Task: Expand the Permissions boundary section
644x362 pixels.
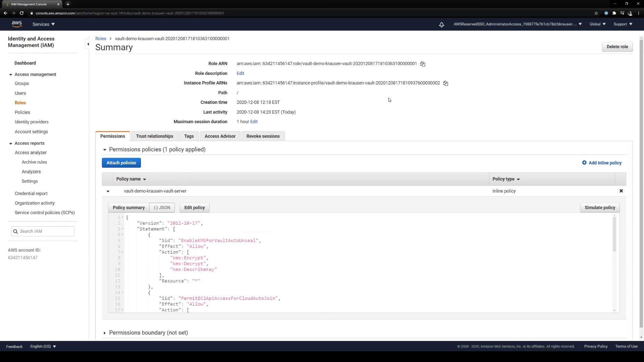Action: tap(105, 333)
